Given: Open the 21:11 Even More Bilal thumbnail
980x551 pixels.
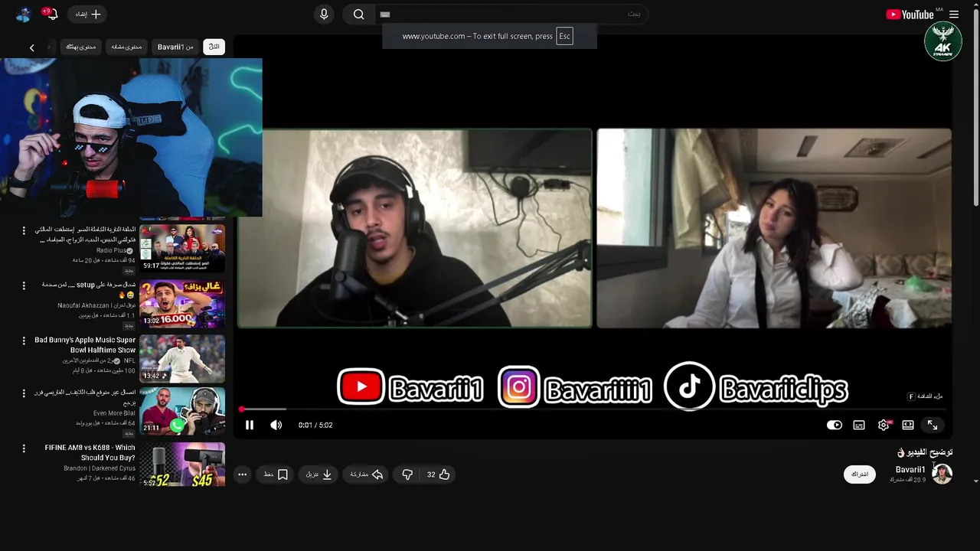Looking at the screenshot, I should (182, 412).
